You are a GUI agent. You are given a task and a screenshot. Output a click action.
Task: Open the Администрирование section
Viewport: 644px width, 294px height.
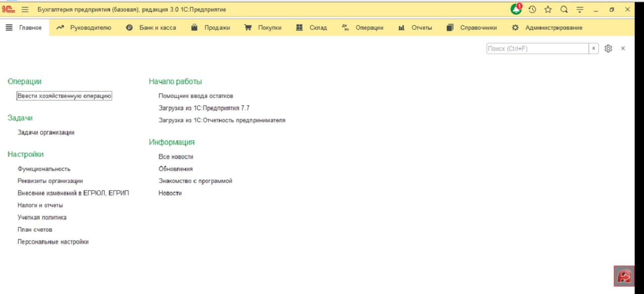554,28
